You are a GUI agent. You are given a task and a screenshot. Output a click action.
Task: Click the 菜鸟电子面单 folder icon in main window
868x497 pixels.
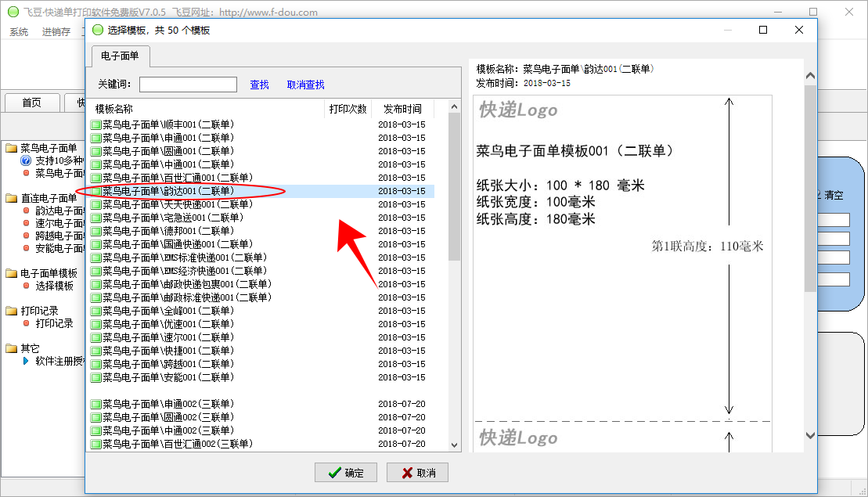(12, 148)
